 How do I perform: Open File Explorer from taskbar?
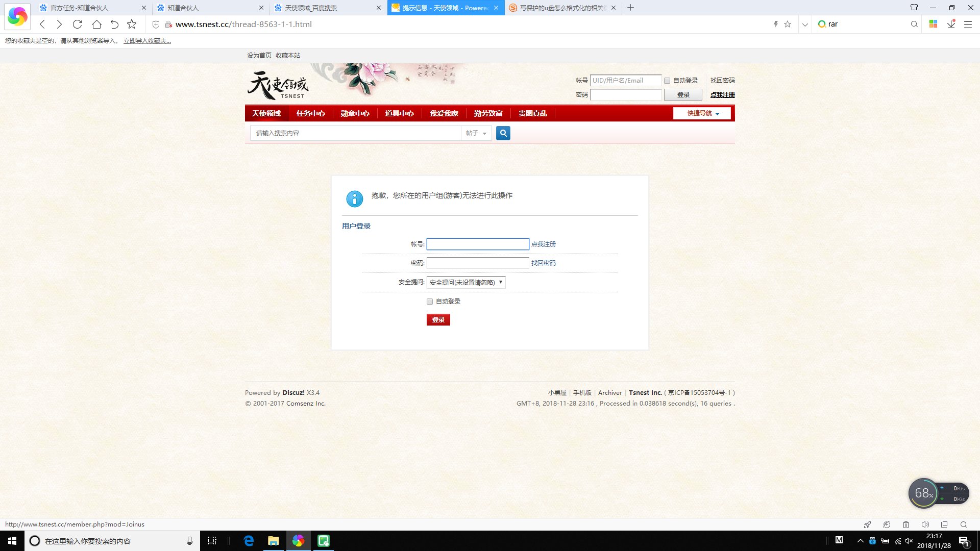tap(274, 541)
